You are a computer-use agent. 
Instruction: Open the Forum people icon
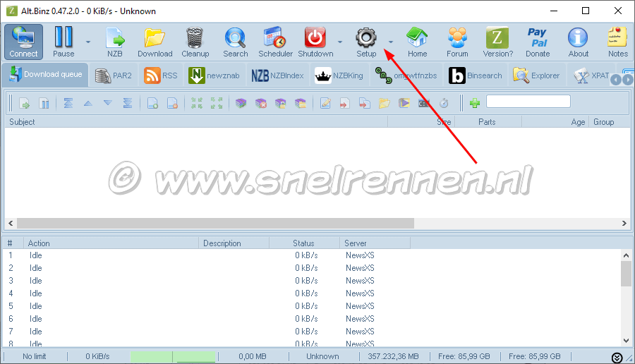[x=457, y=42]
